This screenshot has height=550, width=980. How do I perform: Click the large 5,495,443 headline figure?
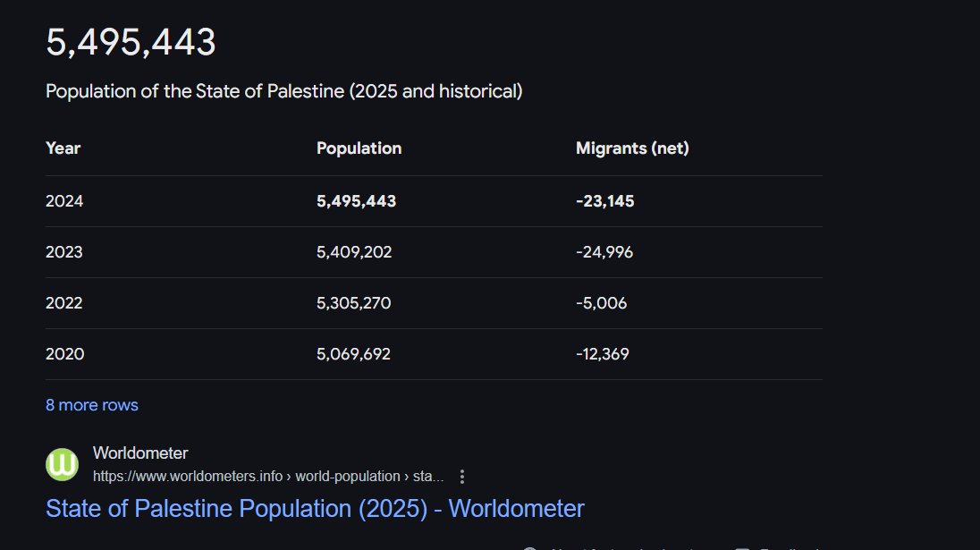coord(131,43)
